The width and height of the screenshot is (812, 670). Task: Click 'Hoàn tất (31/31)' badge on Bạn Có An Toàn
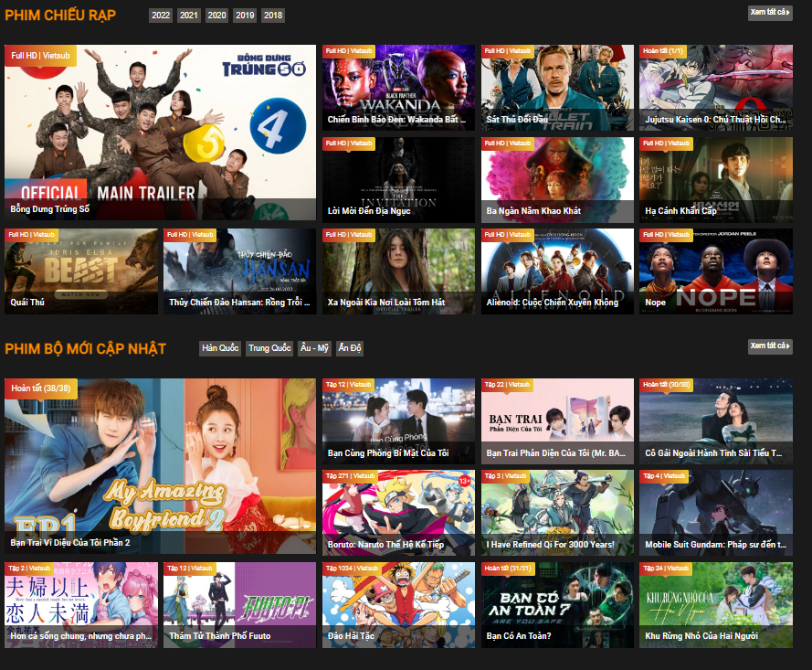(508, 569)
